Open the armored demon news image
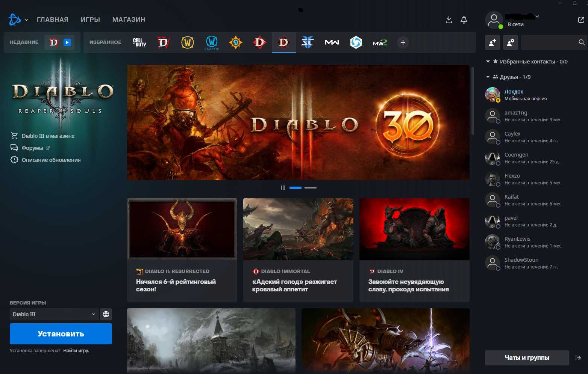This screenshot has height=374, width=588. click(x=385, y=341)
